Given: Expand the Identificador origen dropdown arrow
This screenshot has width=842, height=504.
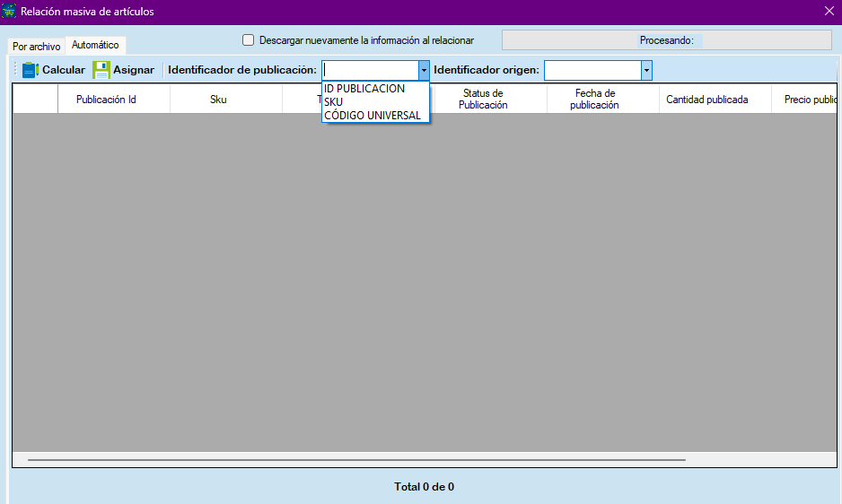Looking at the screenshot, I should pos(646,71).
